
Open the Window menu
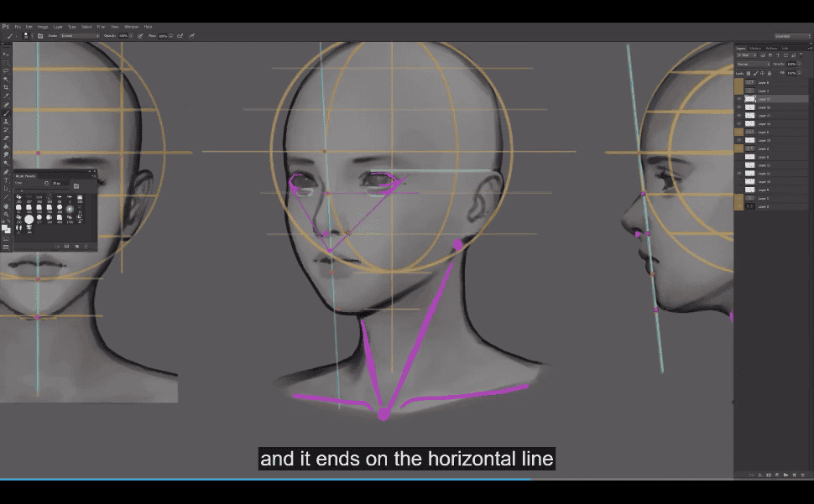click(x=131, y=27)
